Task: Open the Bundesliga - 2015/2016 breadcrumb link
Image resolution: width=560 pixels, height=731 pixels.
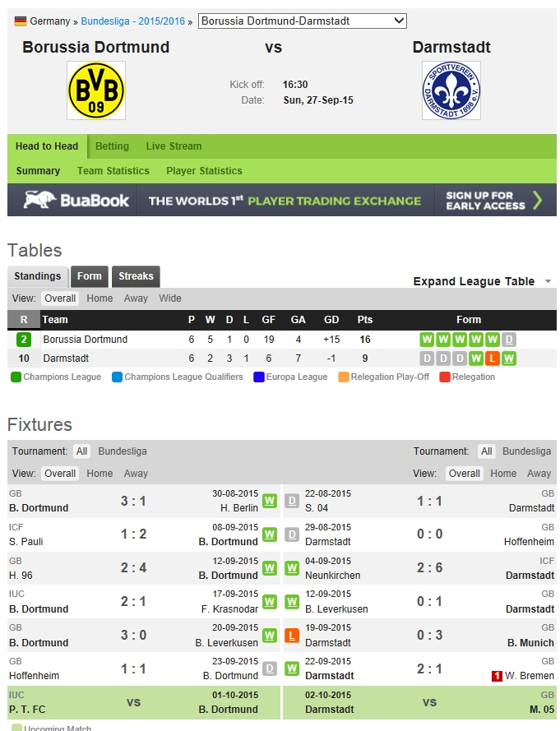Action: (132, 21)
